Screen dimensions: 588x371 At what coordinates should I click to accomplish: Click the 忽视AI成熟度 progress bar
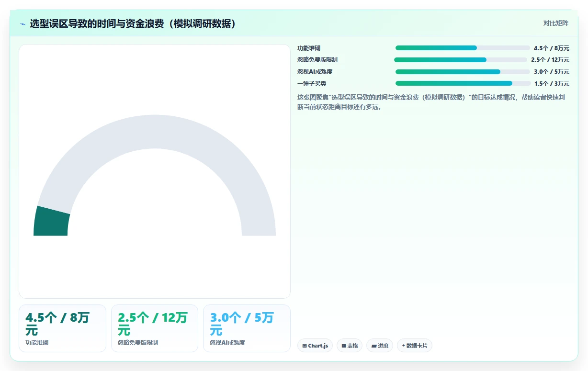(463, 72)
